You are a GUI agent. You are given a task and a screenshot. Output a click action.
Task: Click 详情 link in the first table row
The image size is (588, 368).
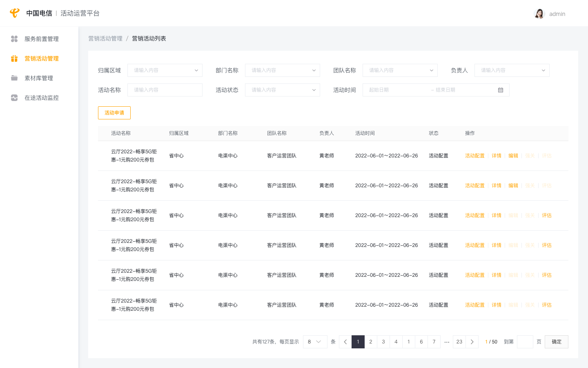pos(497,156)
